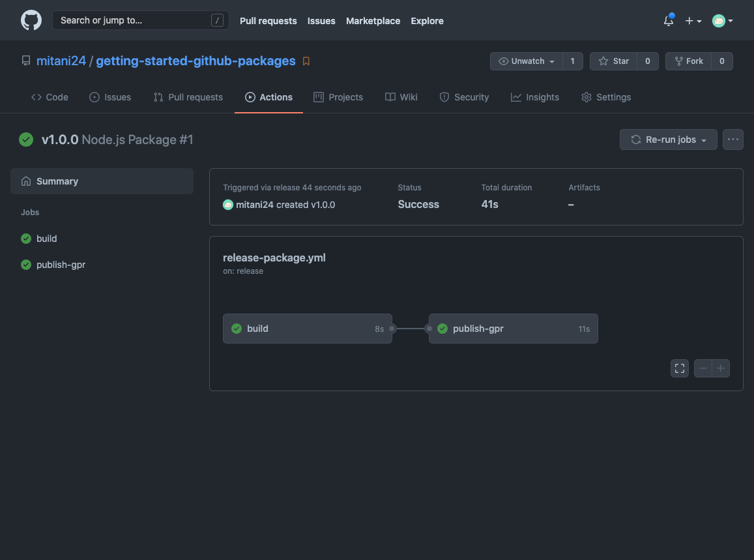Open the v1.0.0 release link

point(323,205)
